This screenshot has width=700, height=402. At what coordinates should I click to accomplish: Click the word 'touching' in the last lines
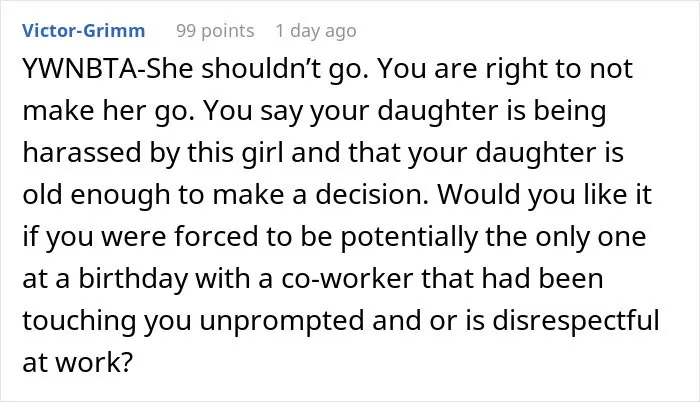[x=79, y=322]
